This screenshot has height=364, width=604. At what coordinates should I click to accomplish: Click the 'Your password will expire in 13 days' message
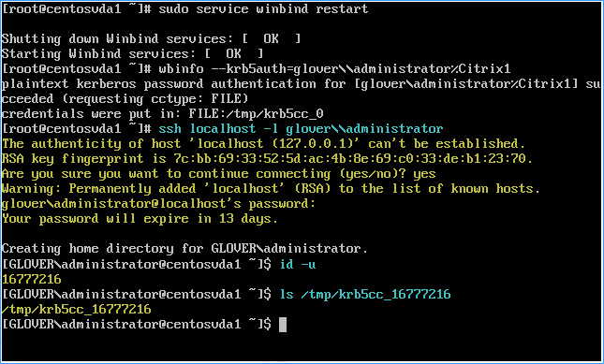coord(140,219)
